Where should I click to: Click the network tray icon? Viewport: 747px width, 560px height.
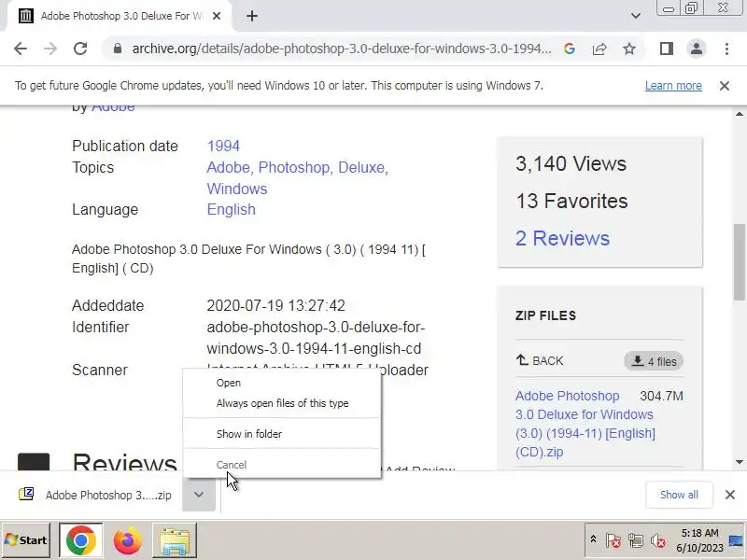[635, 540]
